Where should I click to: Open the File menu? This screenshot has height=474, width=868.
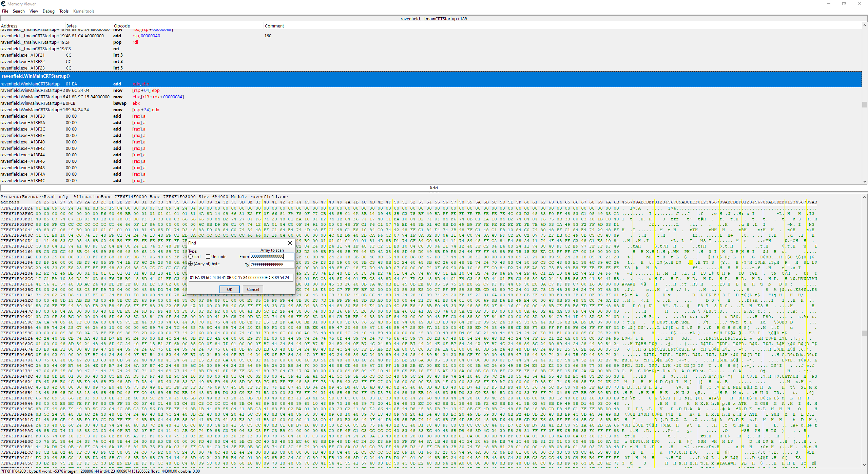tap(5, 11)
